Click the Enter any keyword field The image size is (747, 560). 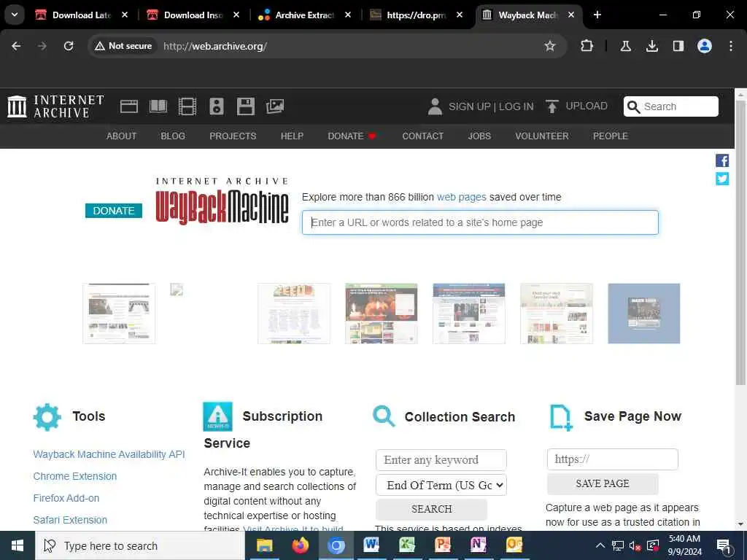click(441, 460)
